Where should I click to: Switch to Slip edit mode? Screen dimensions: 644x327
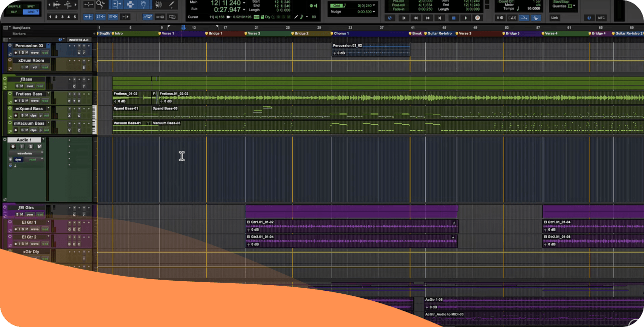(14, 12)
